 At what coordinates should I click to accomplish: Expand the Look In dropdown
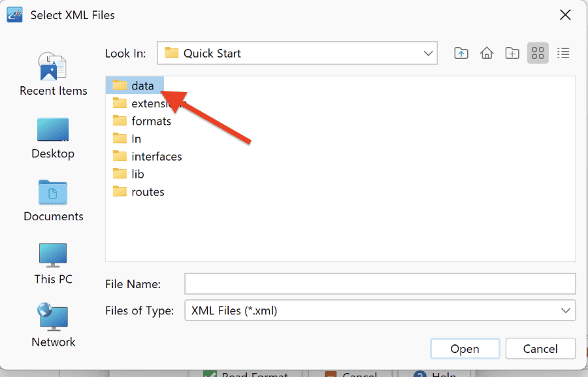click(428, 54)
